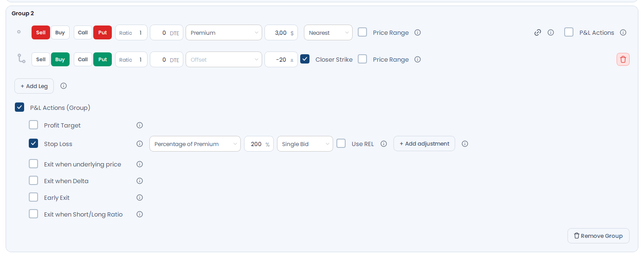Click info icon beside first-row P&L Actions
The image size is (644, 255).
tap(623, 32)
